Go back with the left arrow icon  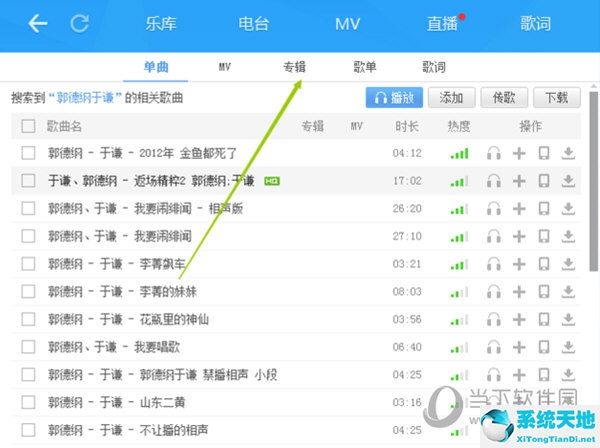[38, 24]
